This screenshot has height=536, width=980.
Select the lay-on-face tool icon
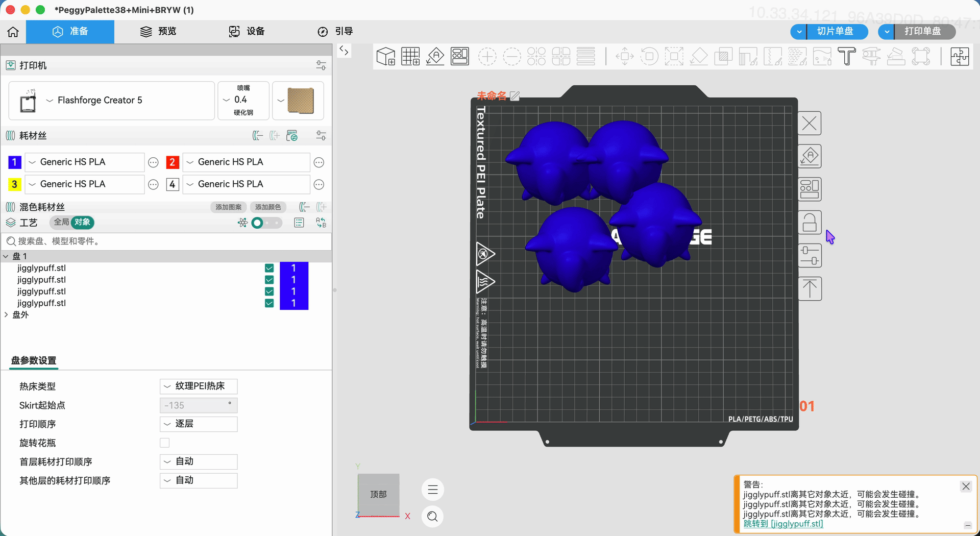click(x=699, y=56)
